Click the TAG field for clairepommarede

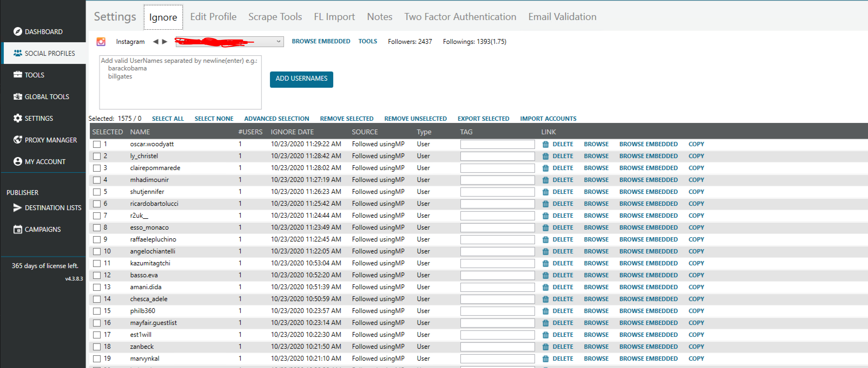[x=497, y=168]
